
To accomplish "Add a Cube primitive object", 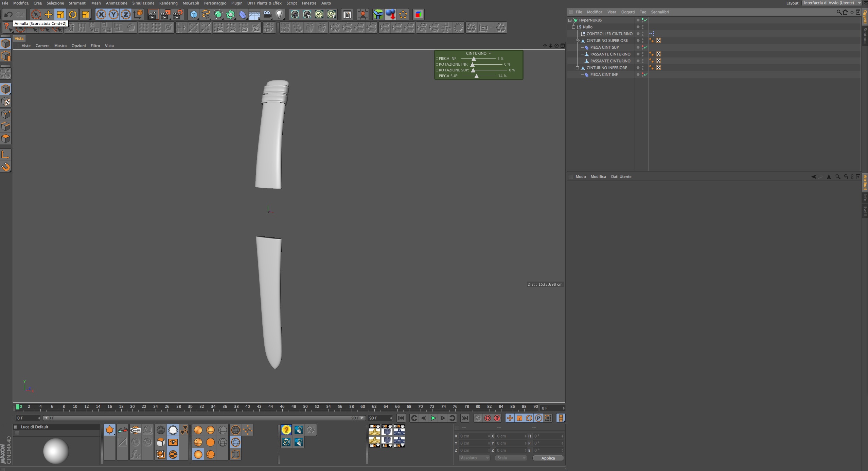I will (193, 14).
